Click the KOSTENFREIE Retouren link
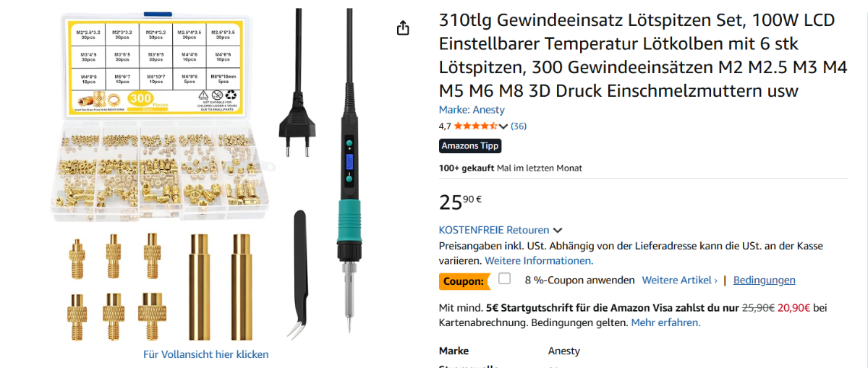Screen dimensions: 868x368 [x=494, y=230]
